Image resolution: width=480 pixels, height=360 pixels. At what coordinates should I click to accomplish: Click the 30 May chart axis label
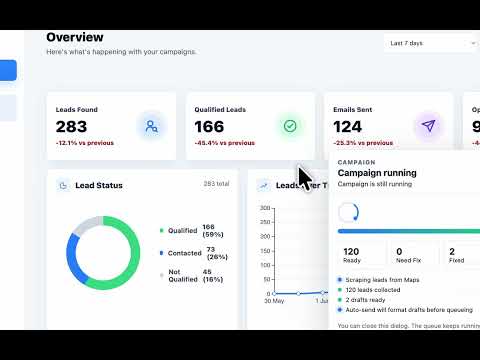click(274, 301)
